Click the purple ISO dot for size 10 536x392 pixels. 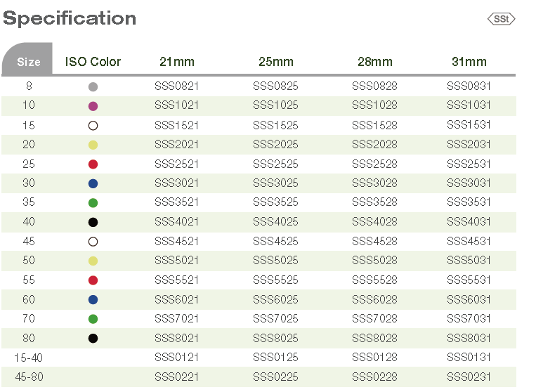coord(93,106)
